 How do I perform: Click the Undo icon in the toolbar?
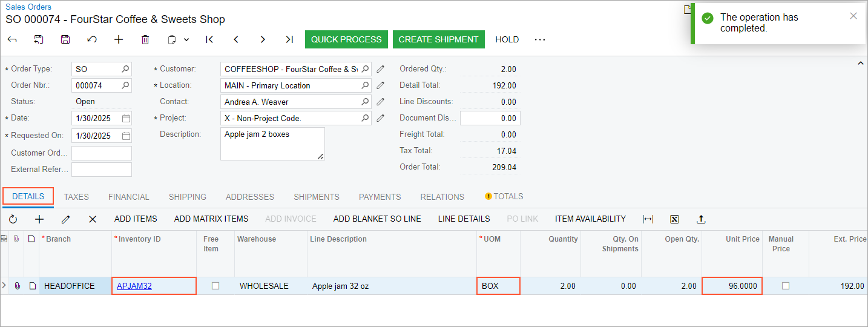click(x=92, y=39)
